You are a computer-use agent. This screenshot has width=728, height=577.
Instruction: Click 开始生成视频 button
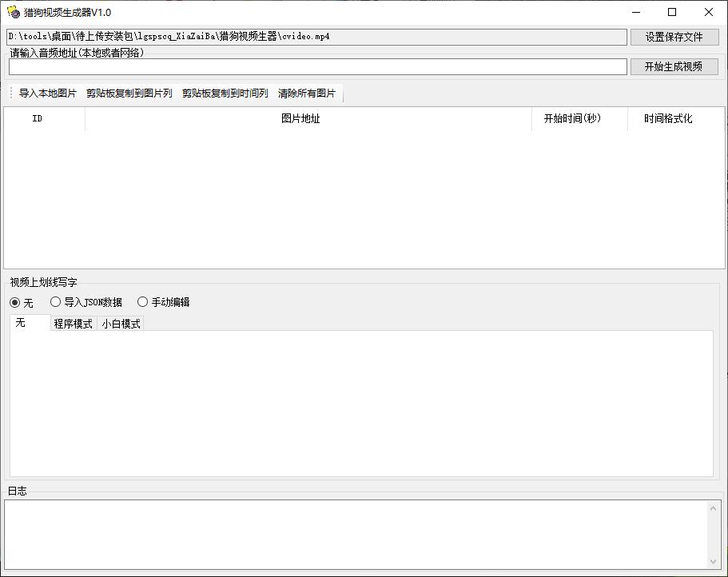(x=674, y=67)
